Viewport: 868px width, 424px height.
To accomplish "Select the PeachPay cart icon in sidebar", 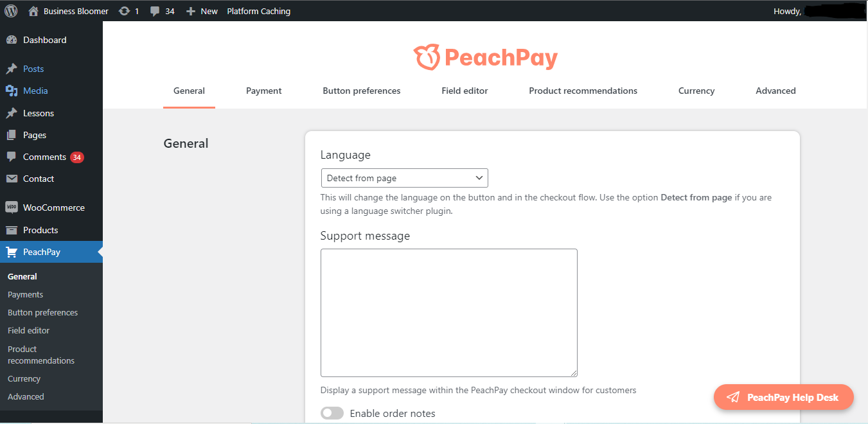I will point(12,252).
